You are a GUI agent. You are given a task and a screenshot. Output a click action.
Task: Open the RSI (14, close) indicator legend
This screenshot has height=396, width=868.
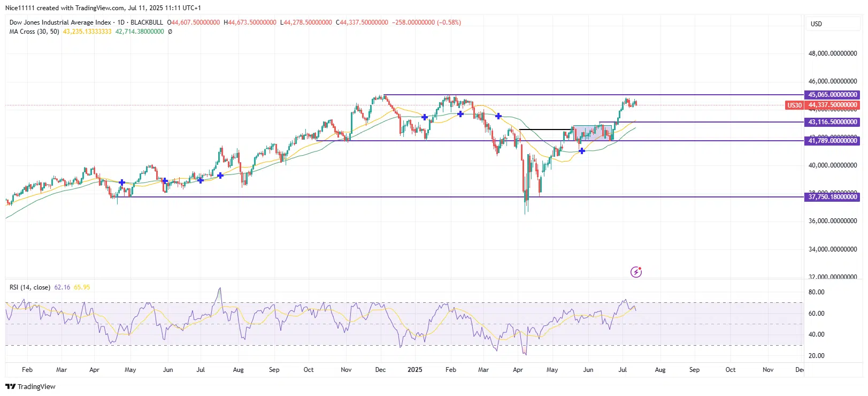pos(30,287)
